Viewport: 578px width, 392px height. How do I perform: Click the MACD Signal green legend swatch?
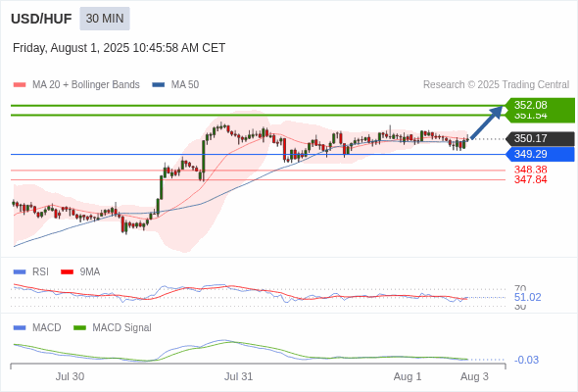79,328
